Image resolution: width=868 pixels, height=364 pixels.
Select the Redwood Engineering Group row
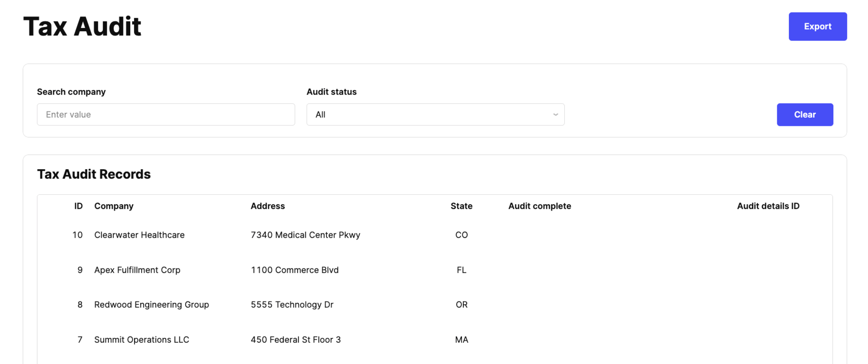(151, 304)
